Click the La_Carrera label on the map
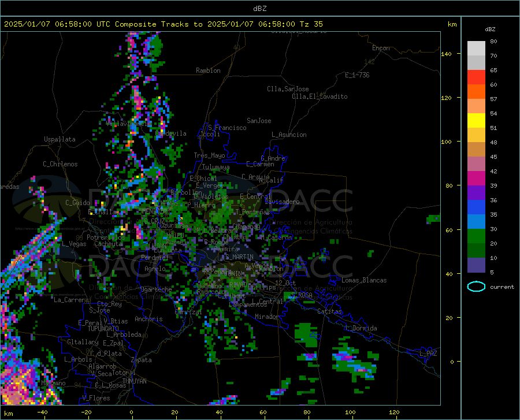 coord(71,300)
